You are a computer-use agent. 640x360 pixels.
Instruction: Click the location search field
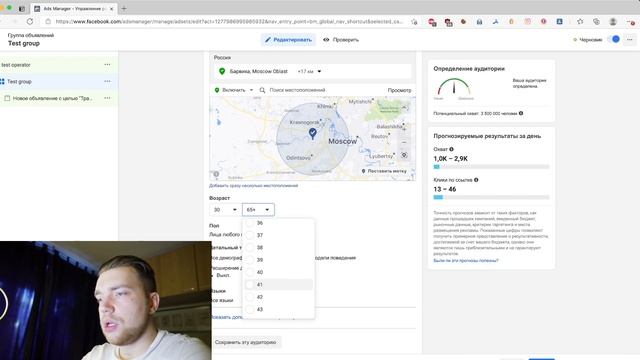point(297,90)
